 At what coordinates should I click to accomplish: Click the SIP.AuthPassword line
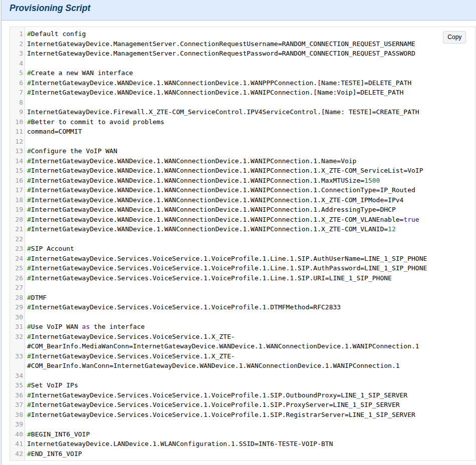[227, 268]
